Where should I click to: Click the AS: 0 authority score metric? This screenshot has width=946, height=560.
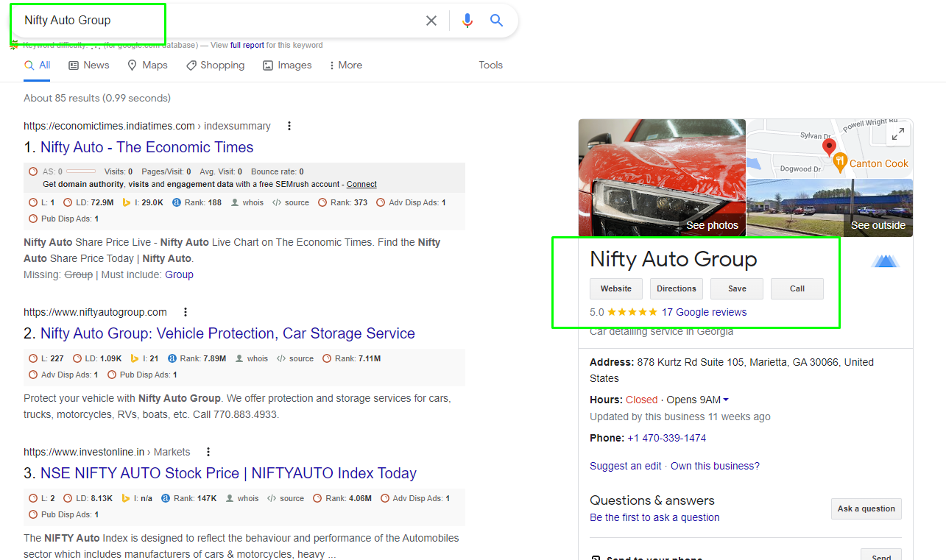(x=63, y=171)
